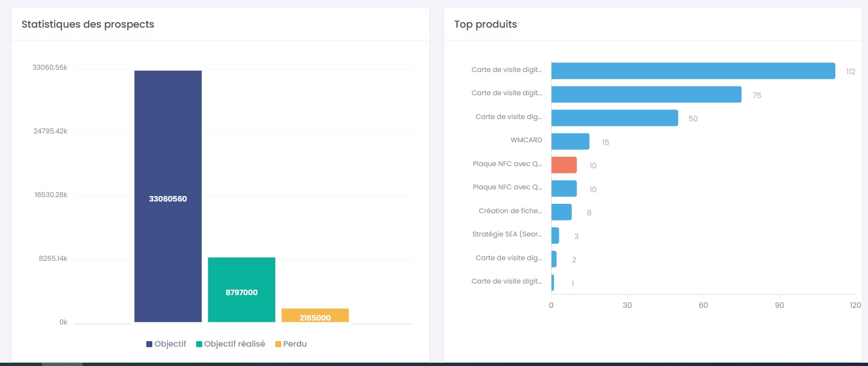This screenshot has width=868, height=366.
Task: Click the orange 2165000 Perdu bar
Action: tap(315, 316)
